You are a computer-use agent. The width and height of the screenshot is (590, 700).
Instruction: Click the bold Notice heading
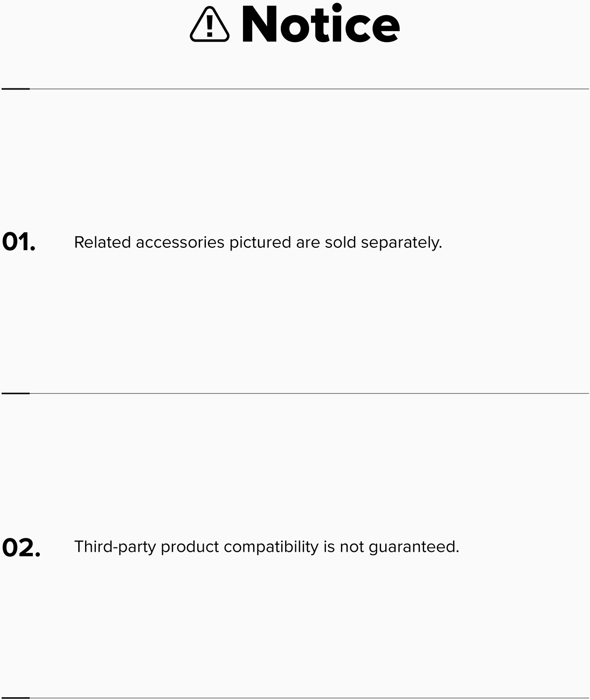click(x=321, y=25)
